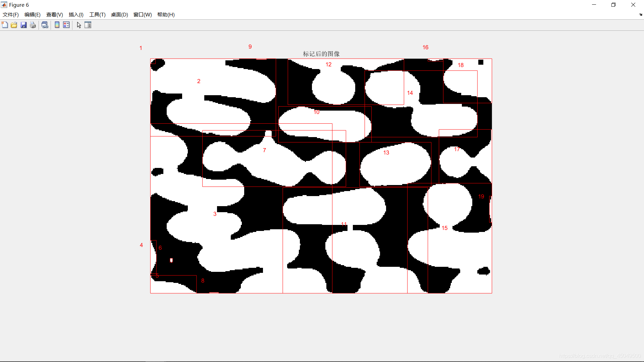The height and width of the screenshot is (362, 644).
Task: Insert Legend using toolbar icon
Action: pos(66,25)
